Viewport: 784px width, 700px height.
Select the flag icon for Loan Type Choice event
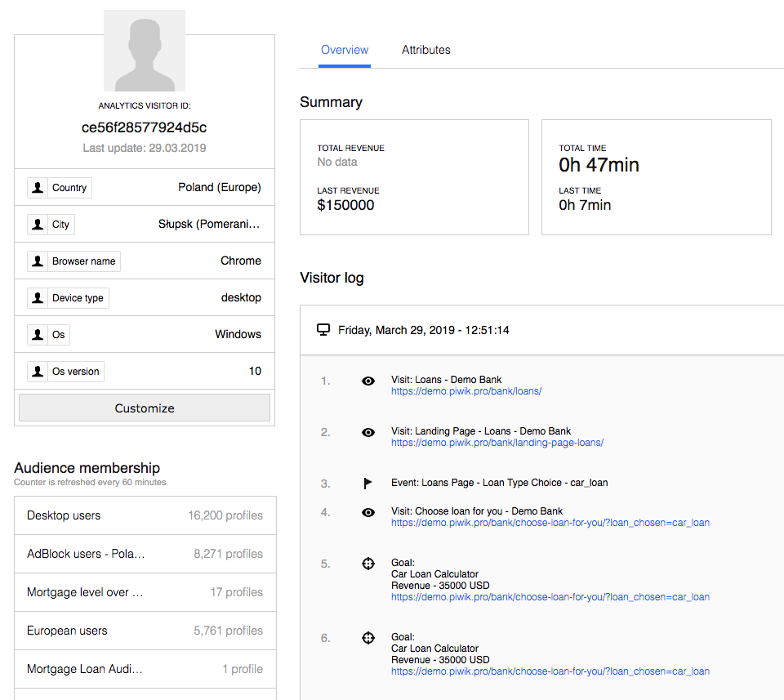(367, 483)
